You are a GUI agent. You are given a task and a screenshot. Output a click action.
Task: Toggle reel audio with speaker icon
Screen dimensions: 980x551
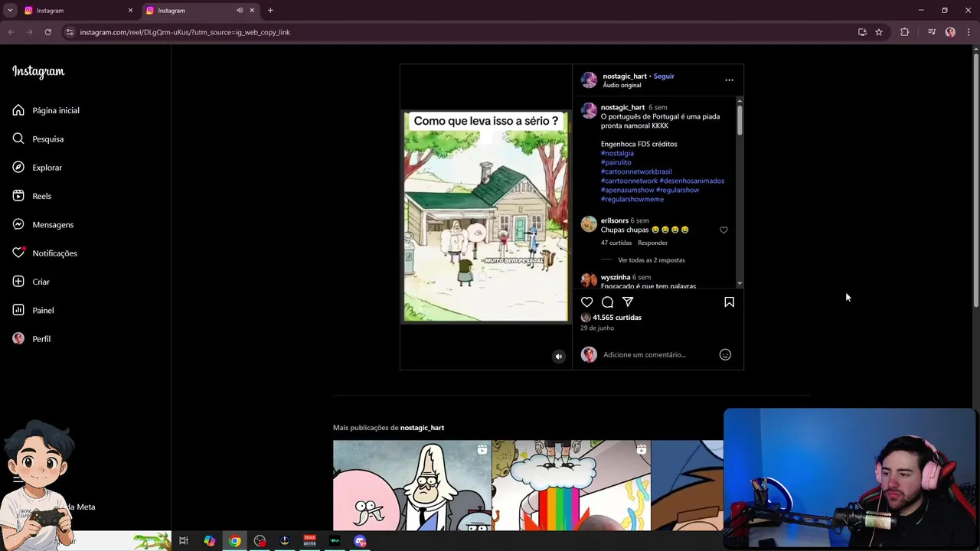tap(559, 357)
